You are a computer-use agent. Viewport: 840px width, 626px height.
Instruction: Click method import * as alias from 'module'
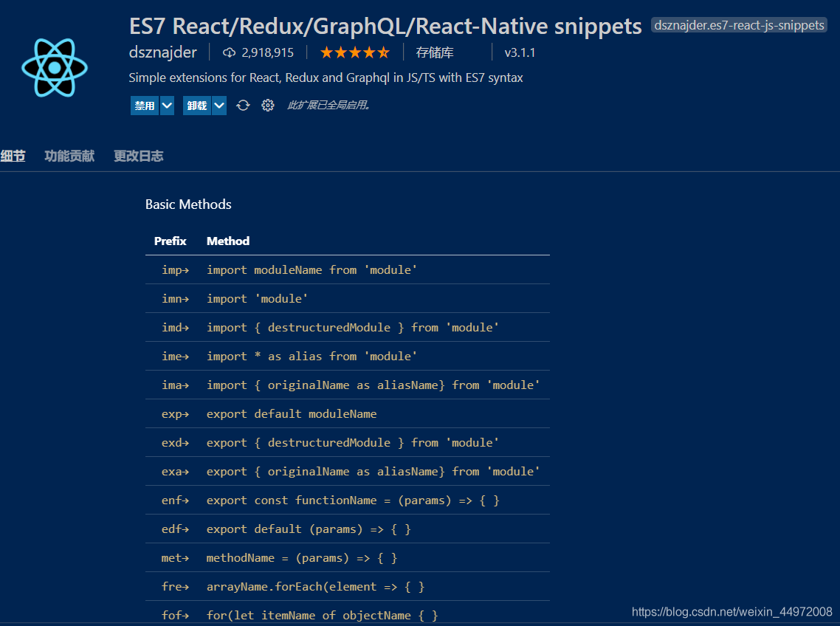click(x=311, y=357)
